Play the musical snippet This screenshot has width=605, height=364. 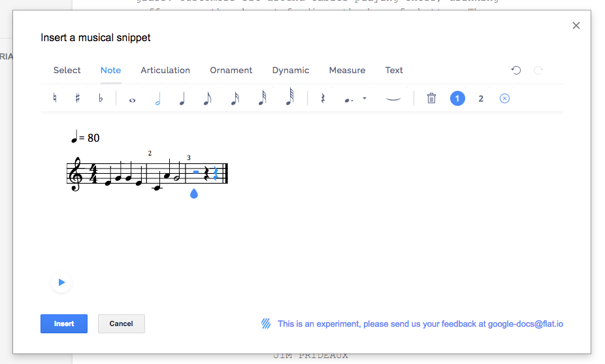(61, 282)
